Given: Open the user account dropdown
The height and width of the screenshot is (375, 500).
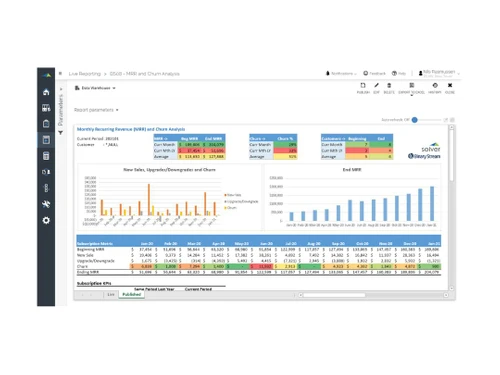Looking at the screenshot, I should [439, 73].
